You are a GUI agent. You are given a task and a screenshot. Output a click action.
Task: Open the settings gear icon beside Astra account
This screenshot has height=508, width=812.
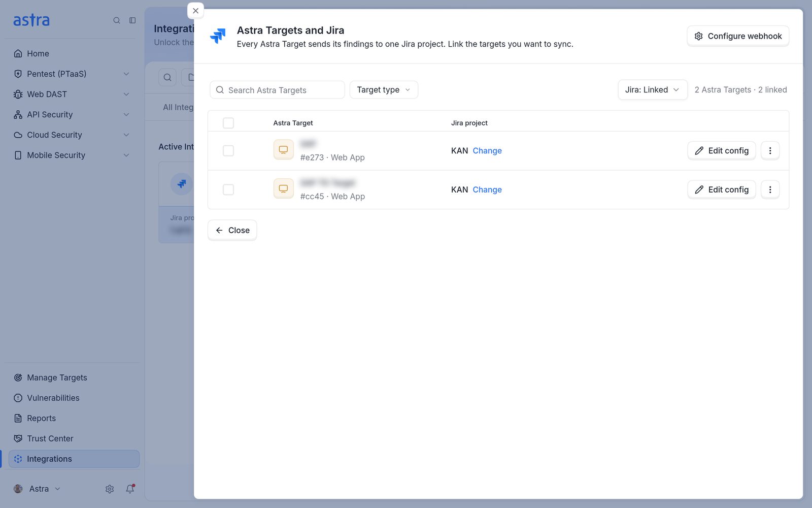point(110,489)
